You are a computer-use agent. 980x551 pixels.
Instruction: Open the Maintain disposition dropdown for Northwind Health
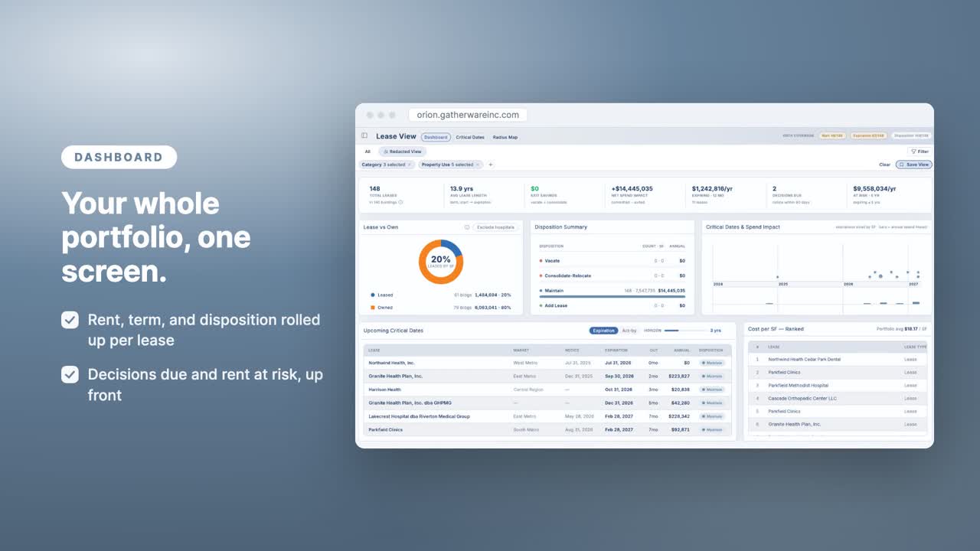click(712, 363)
